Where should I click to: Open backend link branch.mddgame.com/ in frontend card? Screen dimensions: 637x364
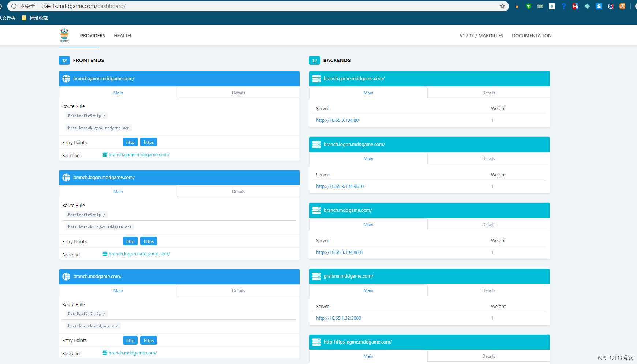pyautogui.click(x=130, y=353)
